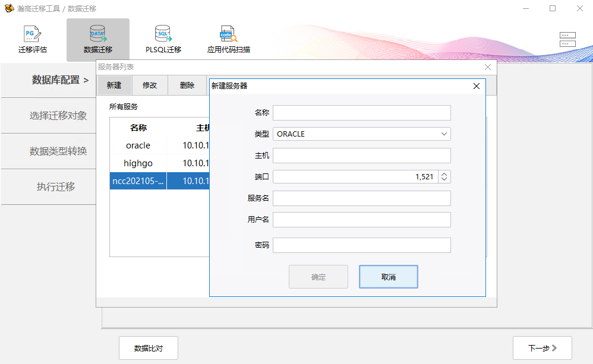The width and height of the screenshot is (593, 364).
Task: Click the 名称 column header
Action: tap(138, 128)
